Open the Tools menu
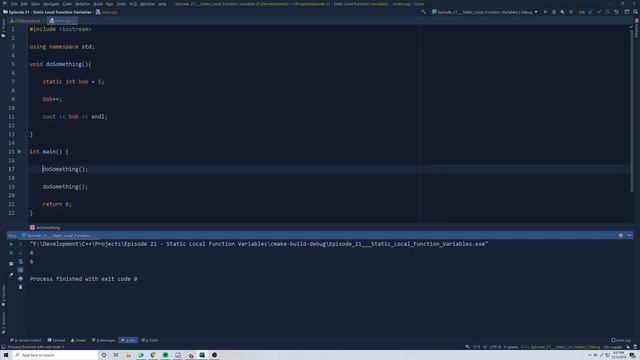This screenshot has width=640, height=360. [121, 4]
